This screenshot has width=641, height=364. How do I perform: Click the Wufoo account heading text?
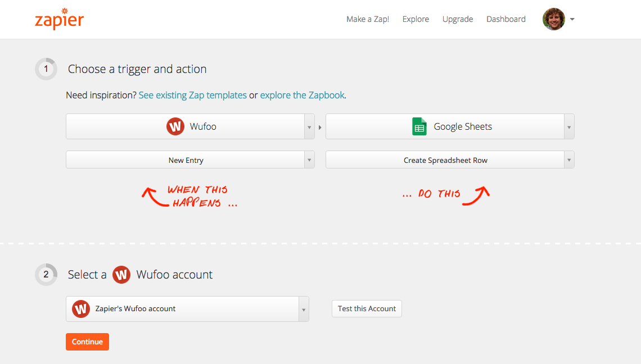click(x=174, y=275)
